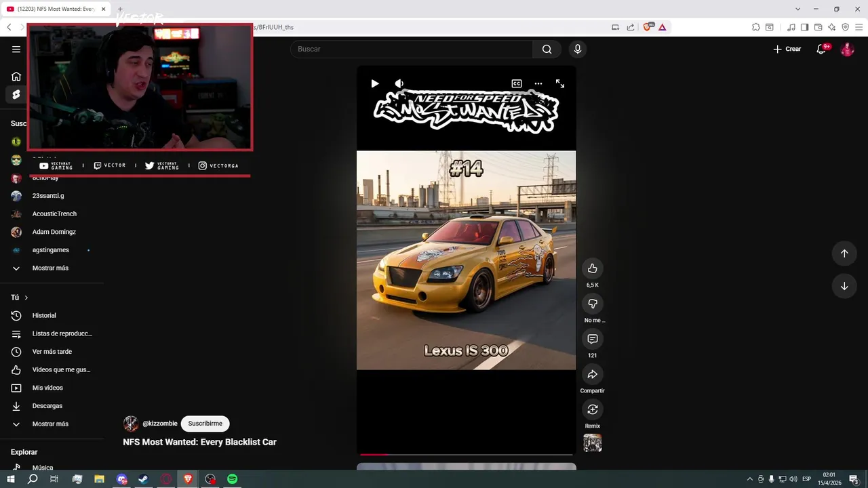Open the browser extensions puzzle icon
Screen dimensions: 868x488
[756, 27]
